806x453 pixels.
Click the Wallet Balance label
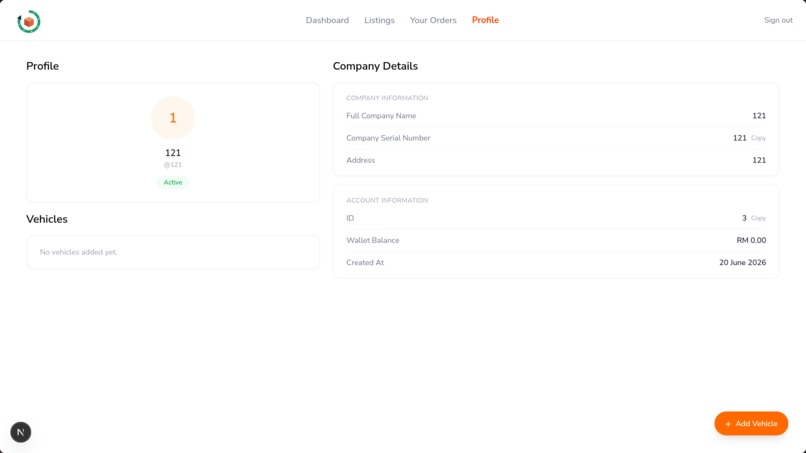(373, 240)
